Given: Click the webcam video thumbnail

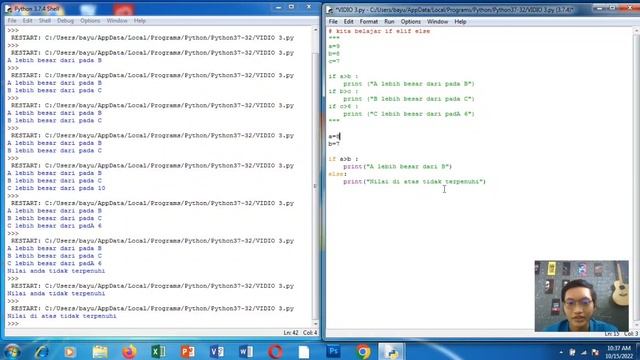Looking at the screenshot, I should coord(582,296).
